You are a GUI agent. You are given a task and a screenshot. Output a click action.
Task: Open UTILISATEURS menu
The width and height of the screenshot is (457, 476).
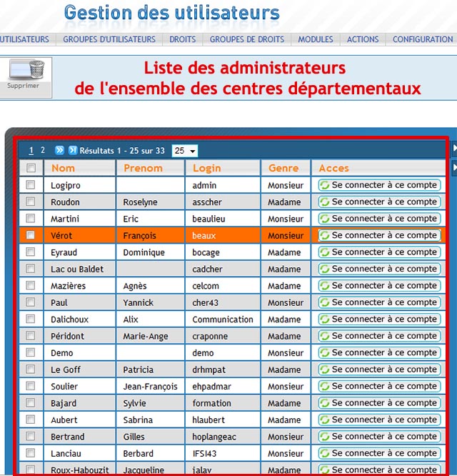[24, 39]
